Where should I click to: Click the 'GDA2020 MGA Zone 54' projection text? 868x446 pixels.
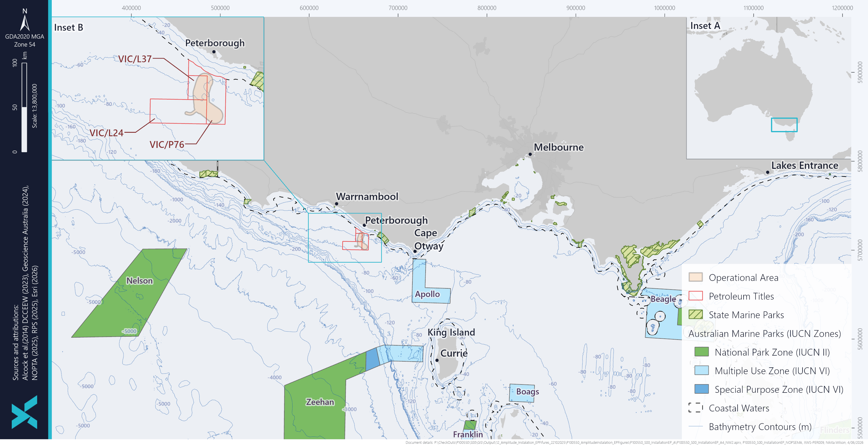pos(25,40)
